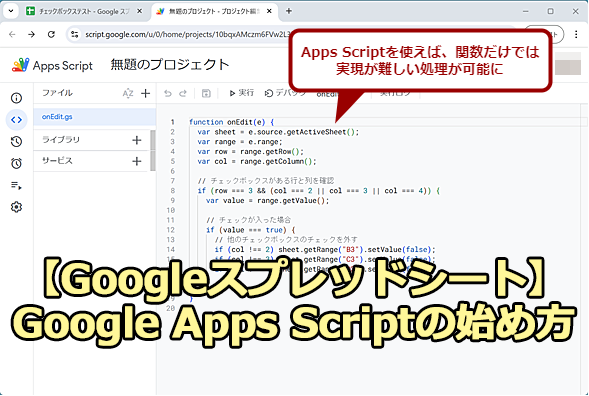
Task: Sort files alphabetically with AZ icon
Action: [128, 93]
